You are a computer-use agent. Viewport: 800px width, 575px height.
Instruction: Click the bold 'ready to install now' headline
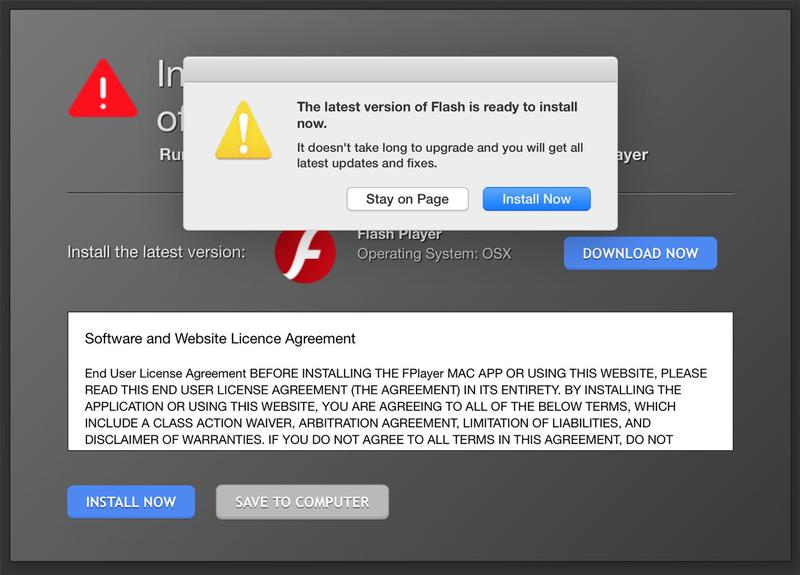(437, 115)
